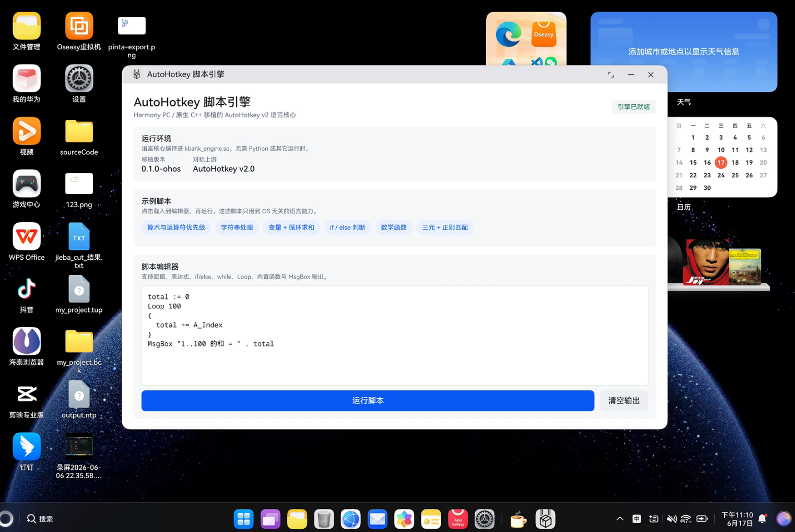This screenshot has height=532, width=795.
Task: Open coffee cup app in dock
Action: coord(518,519)
